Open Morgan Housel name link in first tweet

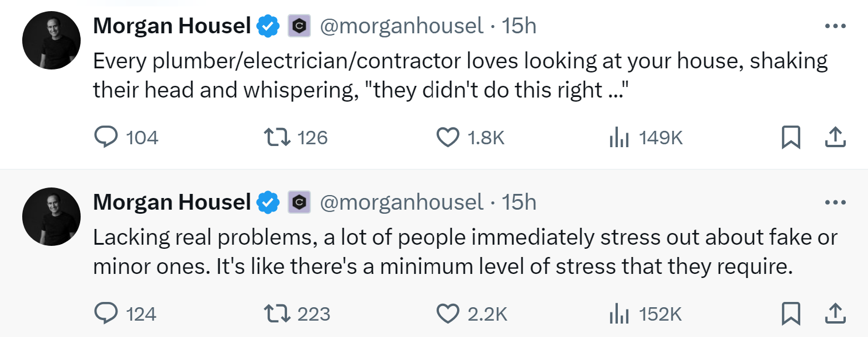click(x=172, y=26)
